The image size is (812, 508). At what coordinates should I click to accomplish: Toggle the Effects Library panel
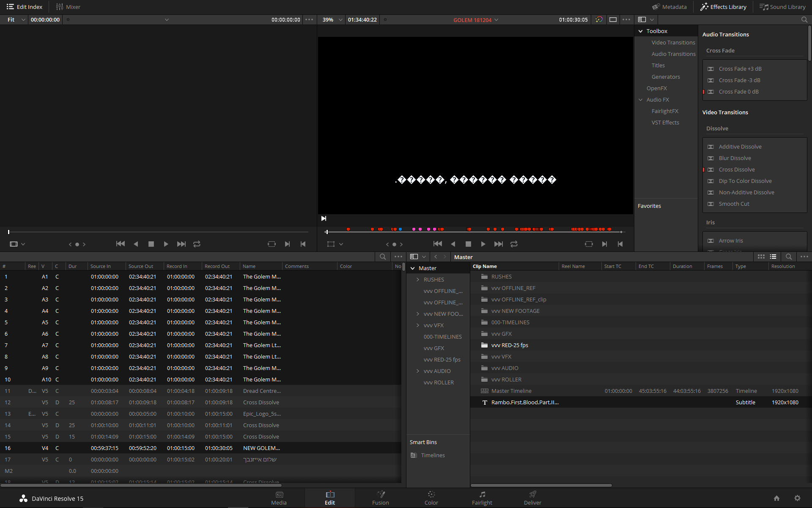pyautogui.click(x=723, y=7)
